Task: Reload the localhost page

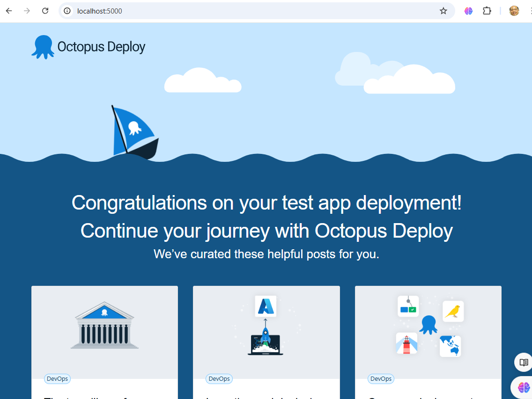Action: [x=45, y=11]
